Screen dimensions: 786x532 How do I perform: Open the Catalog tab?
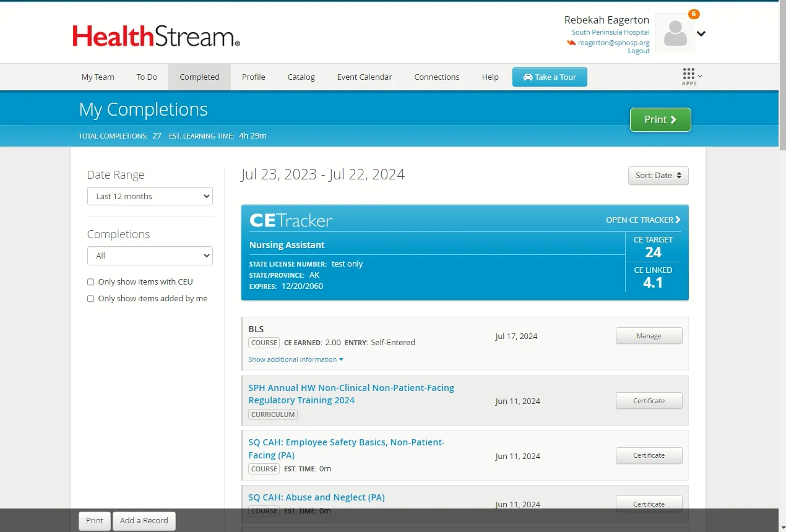[x=301, y=77]
